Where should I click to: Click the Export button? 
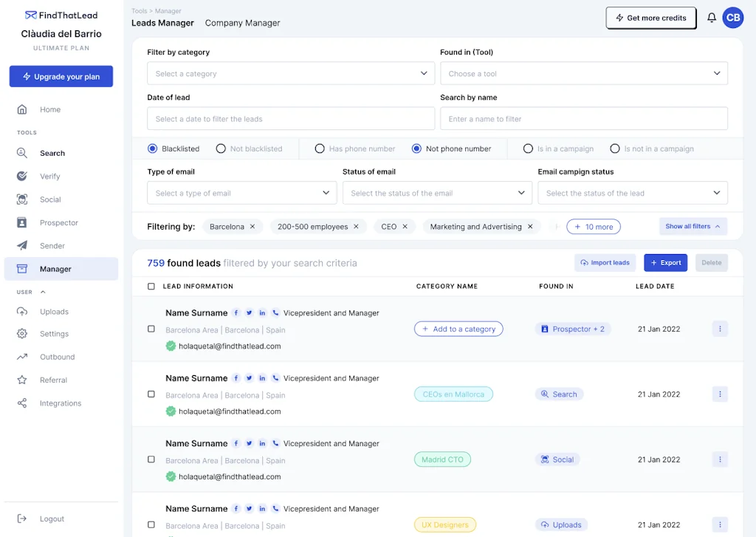(665, 262)
